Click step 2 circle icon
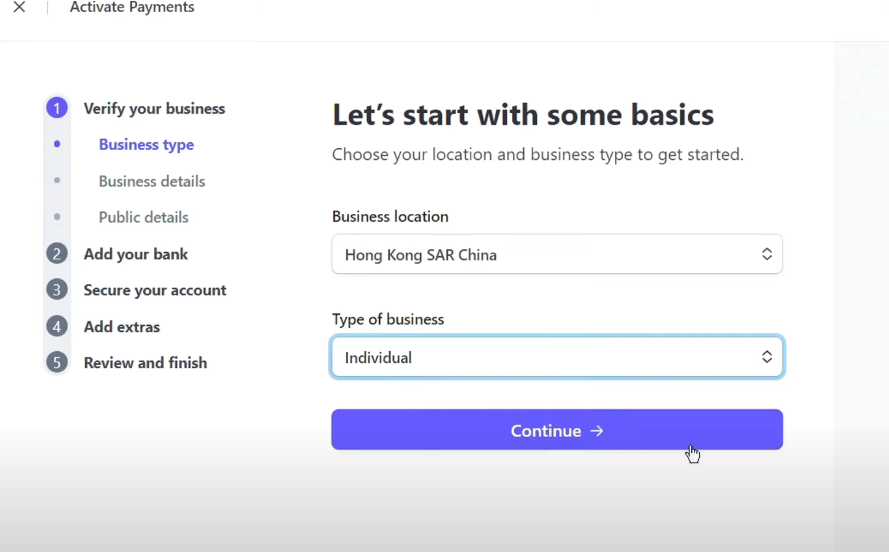This screenshot has height=552, width=889. [57, 254]
